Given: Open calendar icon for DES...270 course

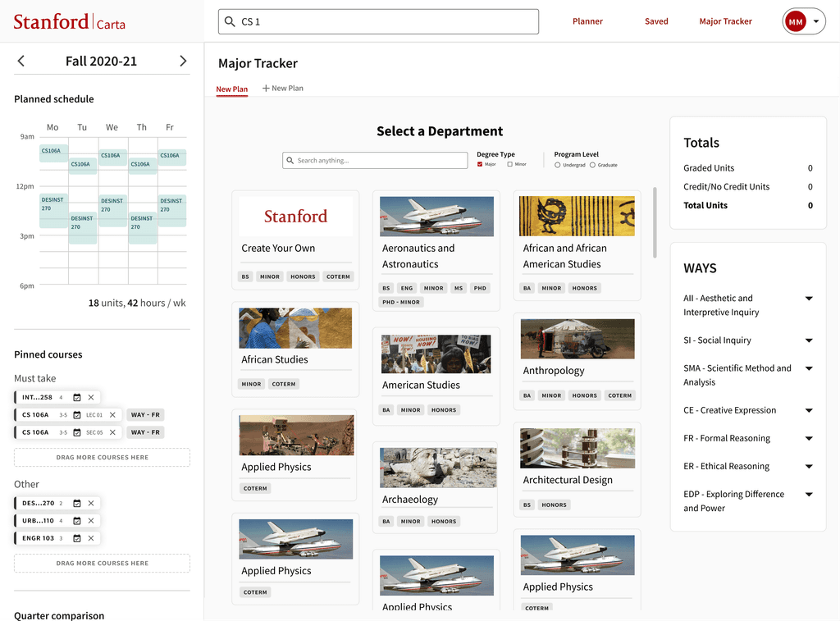Looking at the screenshot, I should (x=77, y=503).
